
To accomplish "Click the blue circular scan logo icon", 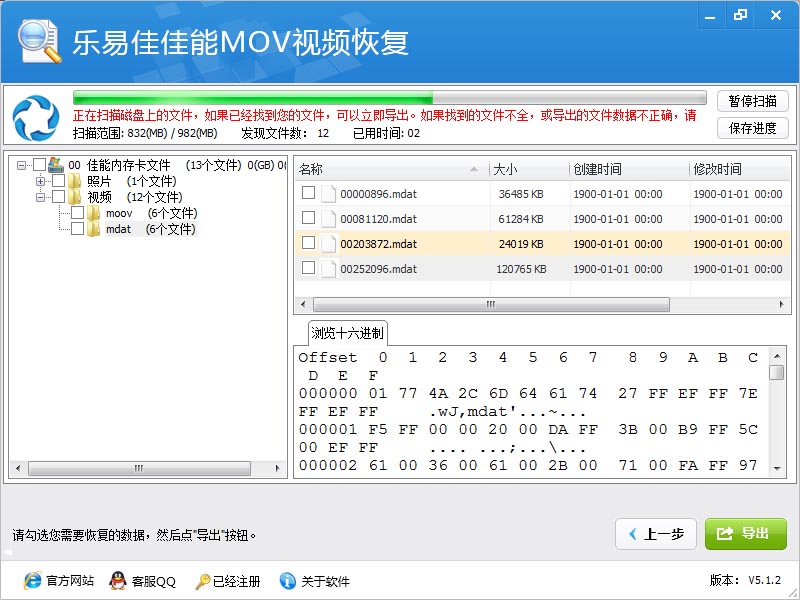I will [x=36, y=118].
